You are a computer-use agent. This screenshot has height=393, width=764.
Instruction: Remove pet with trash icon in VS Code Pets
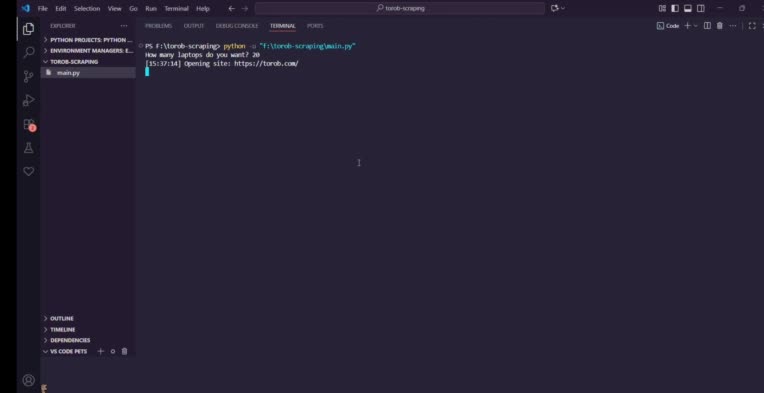tap(124, 351)
